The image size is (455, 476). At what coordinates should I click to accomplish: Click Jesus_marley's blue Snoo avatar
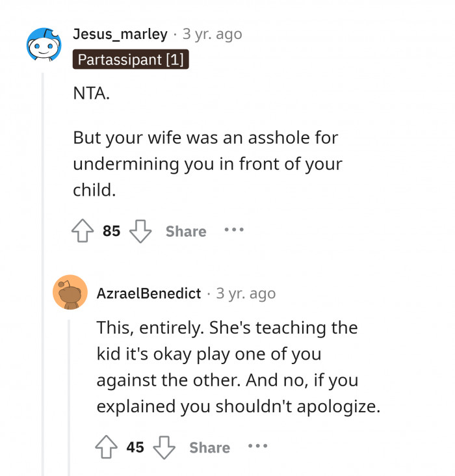(44, 46)
